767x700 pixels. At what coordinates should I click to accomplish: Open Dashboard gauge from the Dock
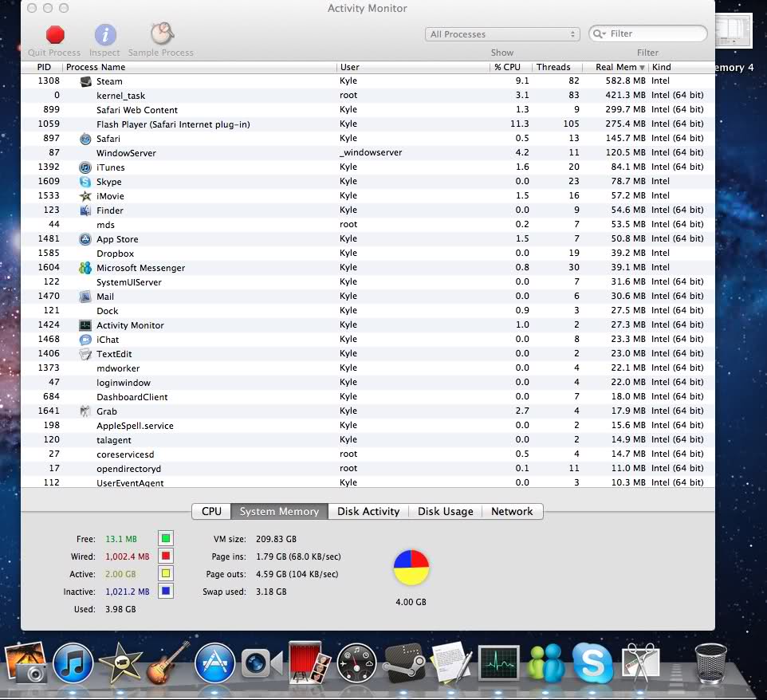click(356, 663)
